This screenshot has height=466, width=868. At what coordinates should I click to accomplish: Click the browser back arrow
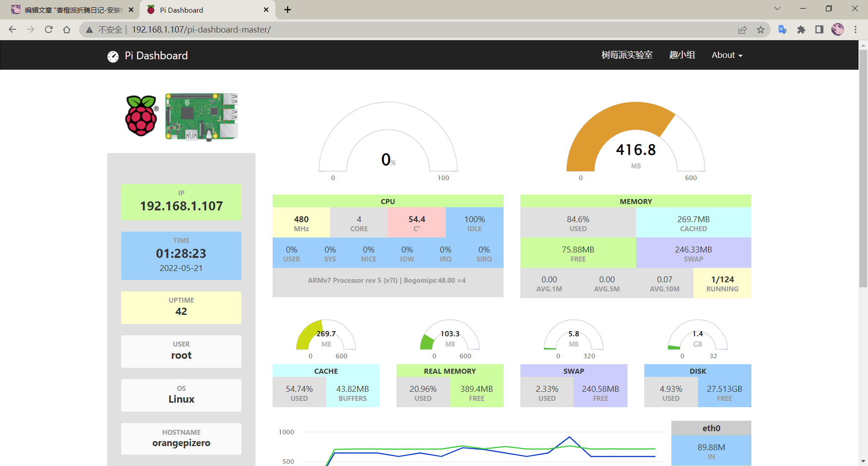(x=13, y=29)
